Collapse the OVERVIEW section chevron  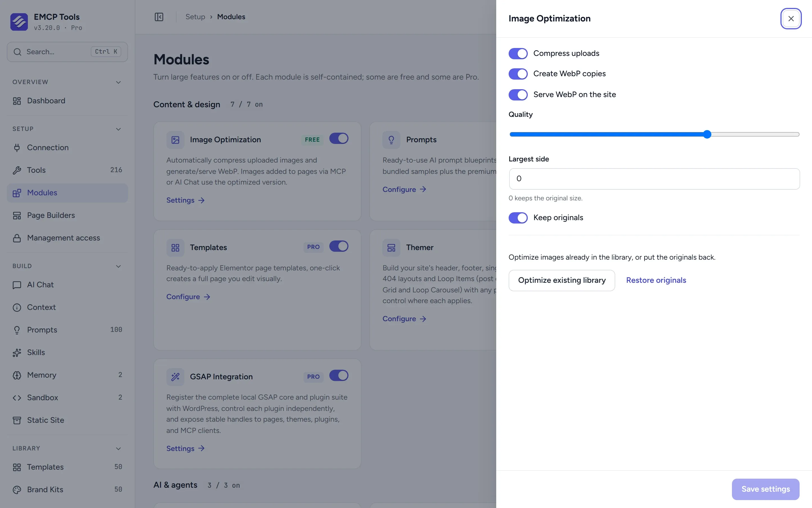click(118, 82)
